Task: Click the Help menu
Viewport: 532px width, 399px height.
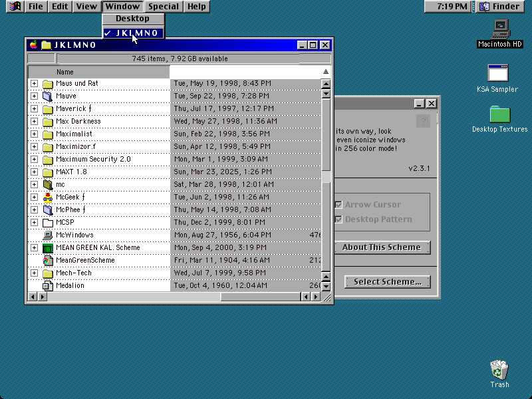Action: click(x=196, y=7)
